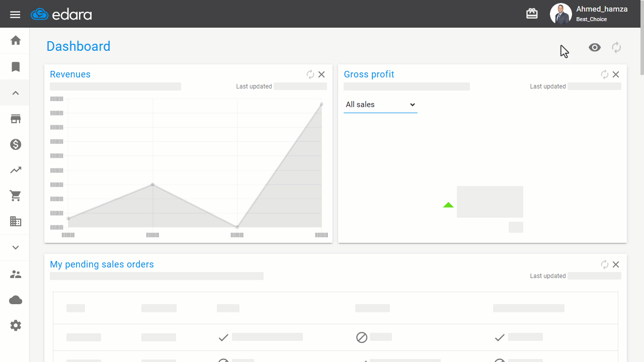Click the Best_Choice account label

pyautogui.click(x=592, y=19)
